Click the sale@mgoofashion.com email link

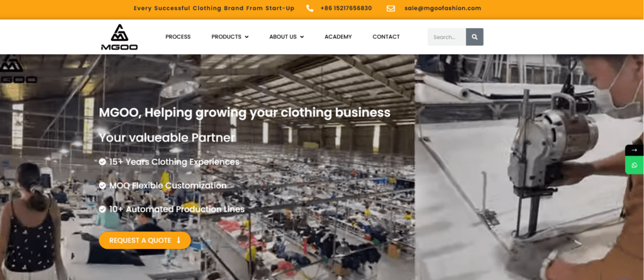click(442, 8)
